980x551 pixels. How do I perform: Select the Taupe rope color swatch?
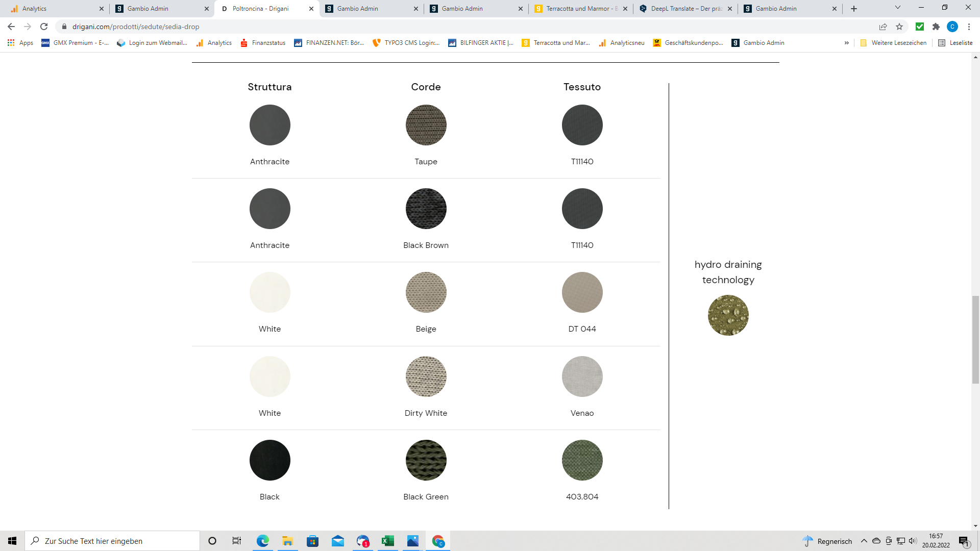(x=426, y=125)
